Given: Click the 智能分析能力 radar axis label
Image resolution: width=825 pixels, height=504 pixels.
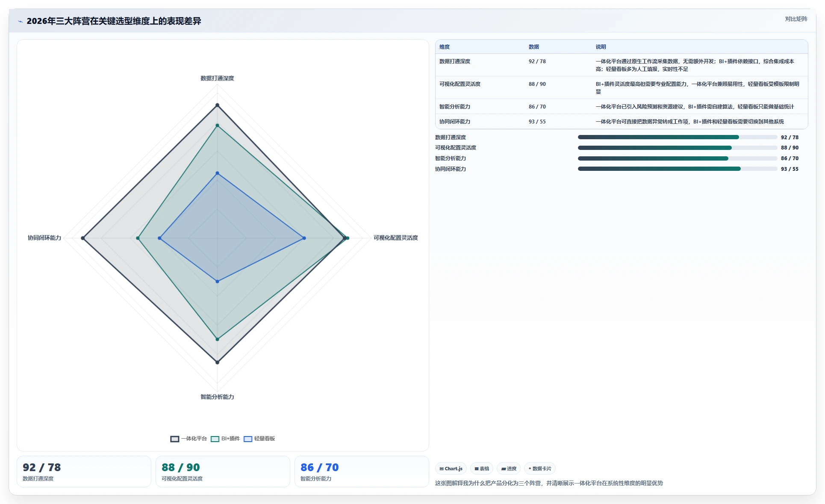Looking at the screenshot, I should pyautogui.click(x=217, y=397).
